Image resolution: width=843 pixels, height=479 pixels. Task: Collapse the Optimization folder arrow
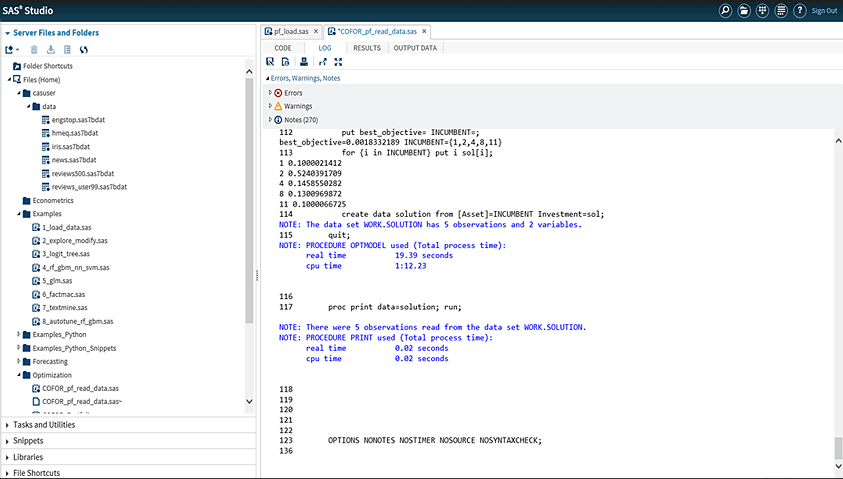19,375
